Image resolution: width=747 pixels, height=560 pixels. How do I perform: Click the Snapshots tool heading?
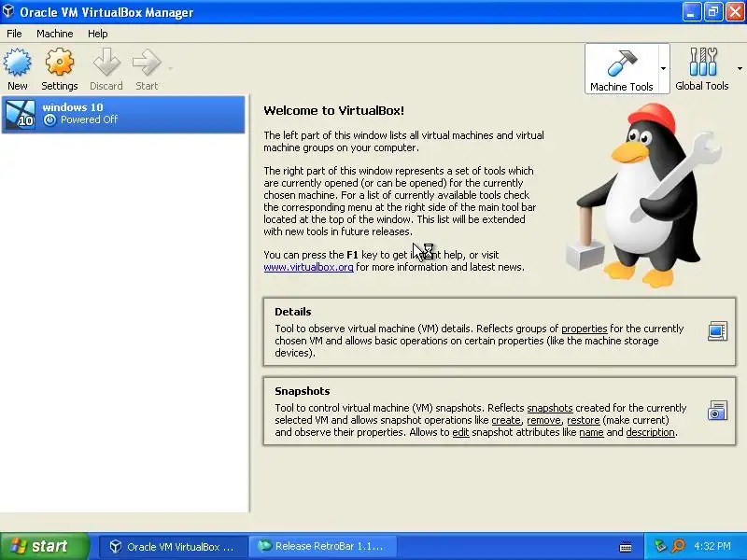point(302,391)
